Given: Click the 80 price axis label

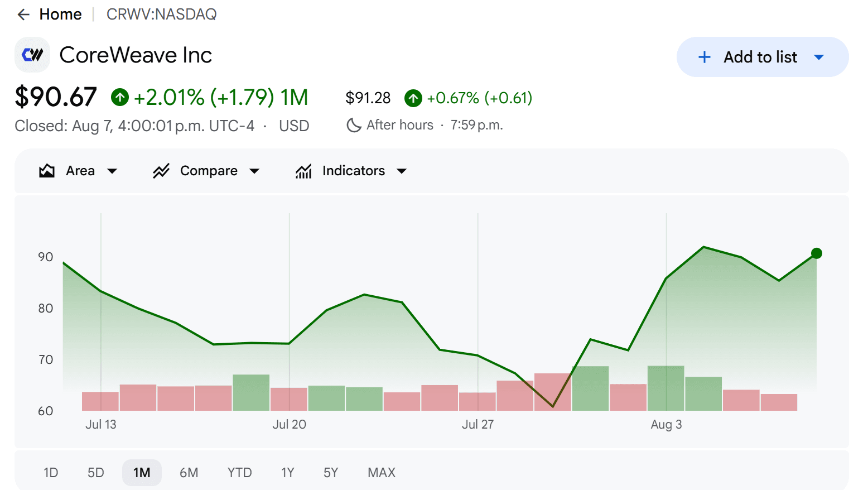Looking at the screenshot, I should click(x=46, y=309).
